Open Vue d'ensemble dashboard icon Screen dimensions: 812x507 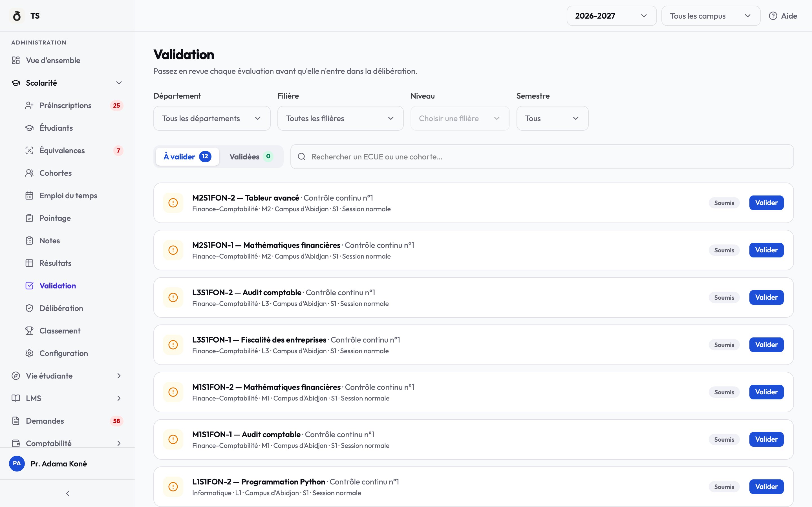[16, 60]
